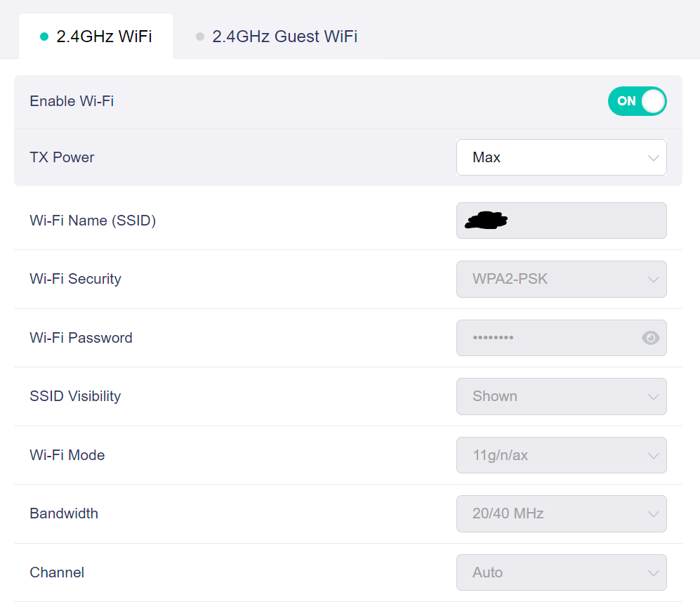Expand the SSID Visibility dropdown

coord(561,397)
